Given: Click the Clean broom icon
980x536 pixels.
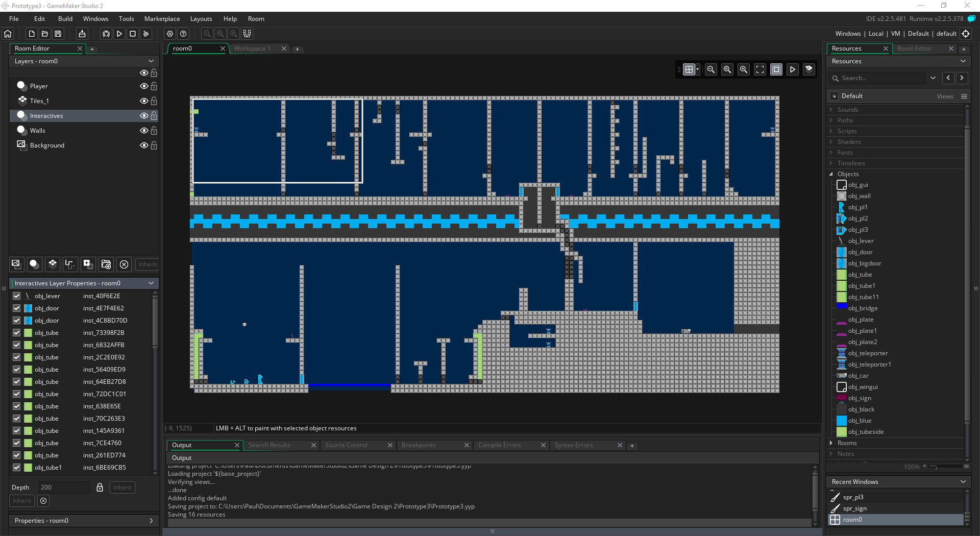Looking at the screenshot, I should [146, 34].
